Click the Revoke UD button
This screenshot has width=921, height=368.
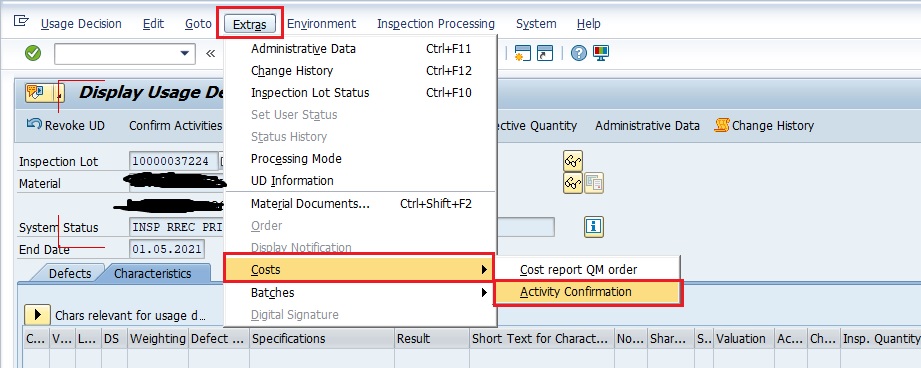click(x=66, y=126)
